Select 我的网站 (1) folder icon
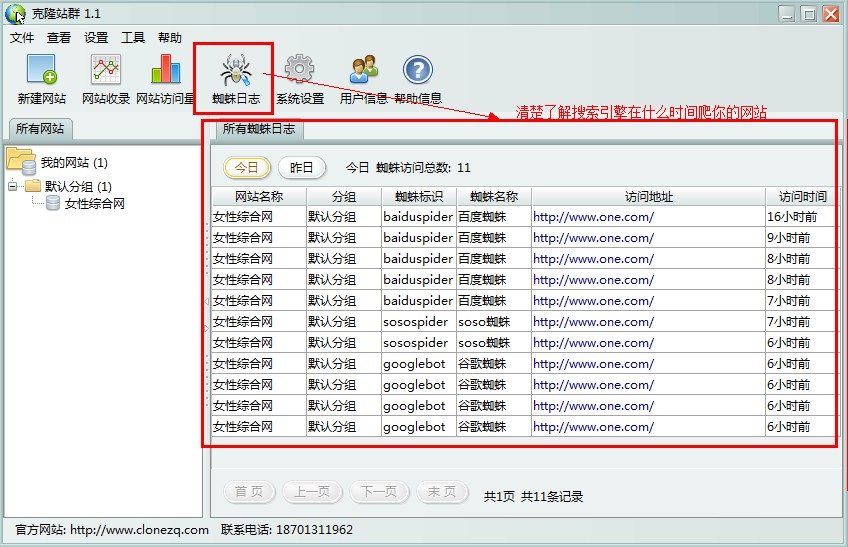848x547 pixels. click(22, 161)
